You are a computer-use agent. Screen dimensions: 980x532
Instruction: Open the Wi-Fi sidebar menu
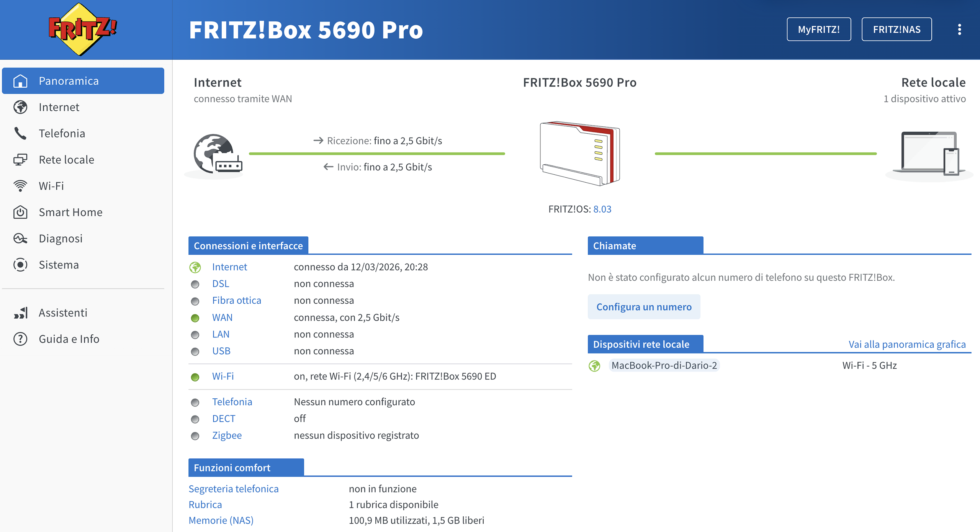[x=83, y=186]
